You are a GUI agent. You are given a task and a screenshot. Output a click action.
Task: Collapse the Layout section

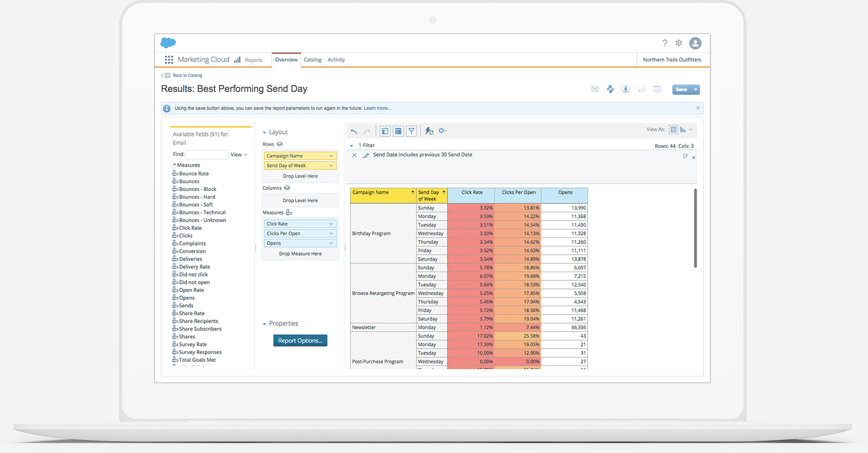(264, 133)
